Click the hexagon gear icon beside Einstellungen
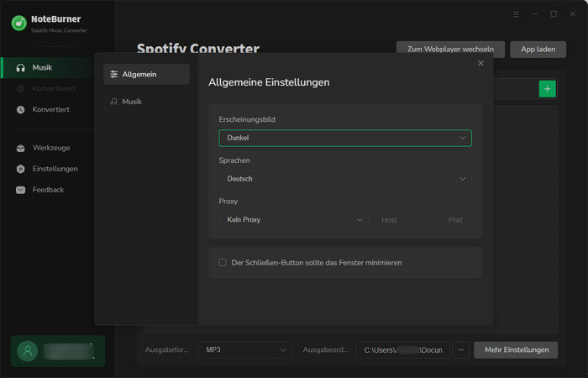 [21, 169]
